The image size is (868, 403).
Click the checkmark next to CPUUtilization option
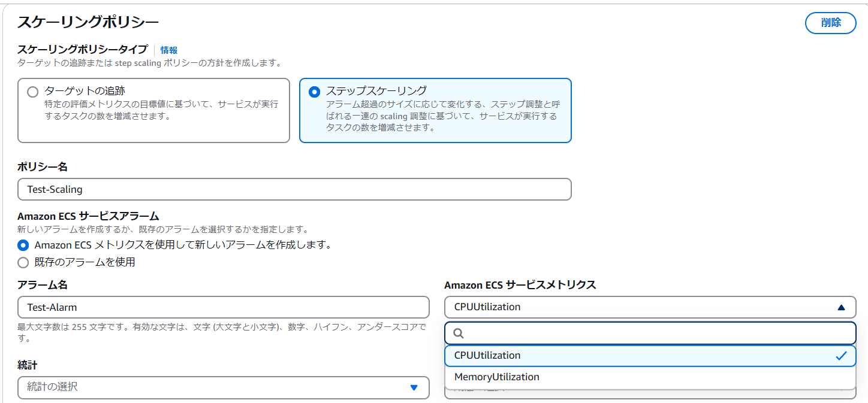pos(841,356)
